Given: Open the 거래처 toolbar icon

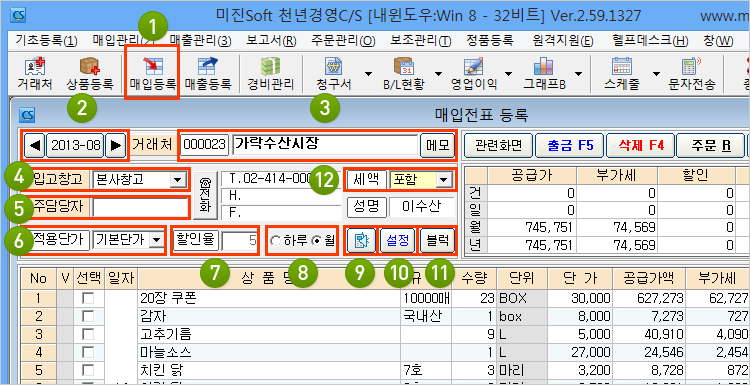Looking at the screenshot, I should (35, 74).
